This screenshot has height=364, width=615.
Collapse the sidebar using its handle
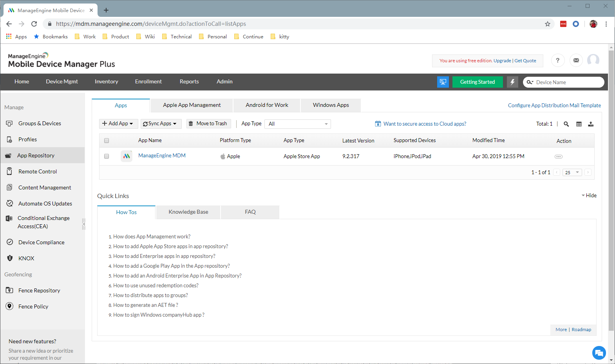pos(84,224)
